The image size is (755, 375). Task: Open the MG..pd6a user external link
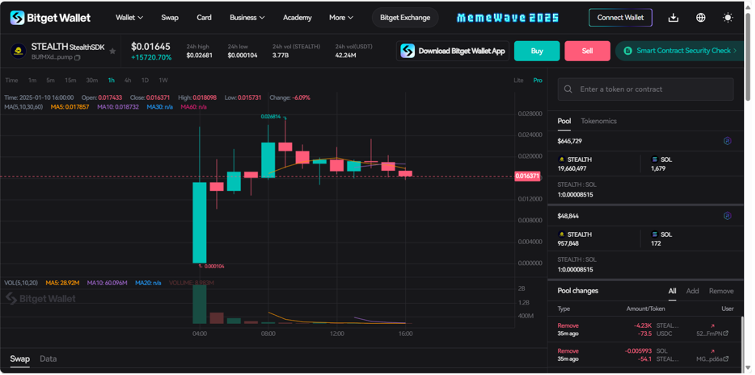tap(726, 359)
